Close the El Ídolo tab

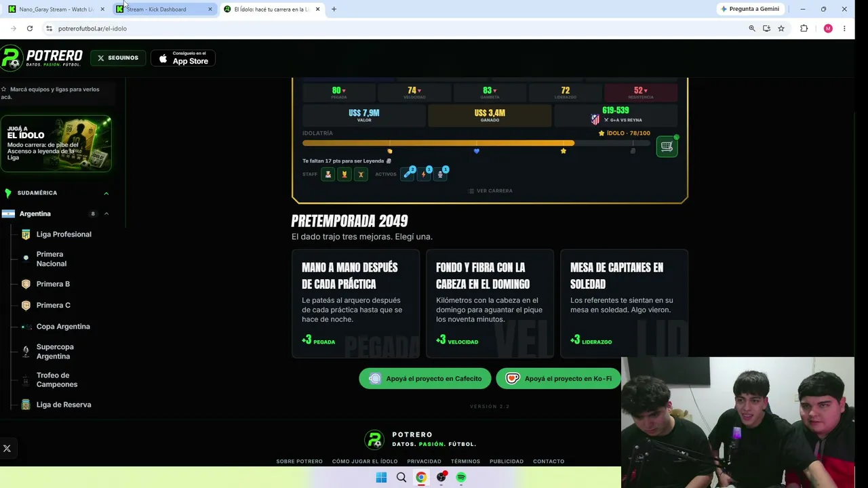pyautogui.click(x=317, y=9)
